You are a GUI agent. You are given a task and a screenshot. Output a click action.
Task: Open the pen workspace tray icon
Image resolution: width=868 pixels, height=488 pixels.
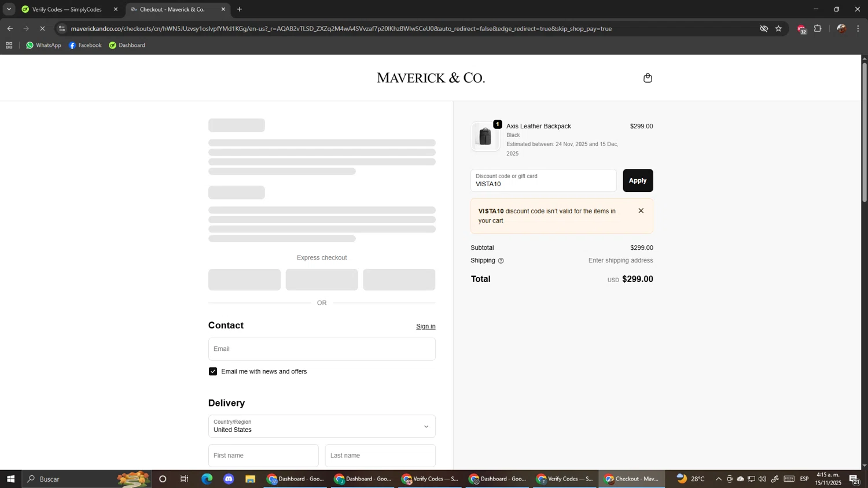tap(775, 479)
